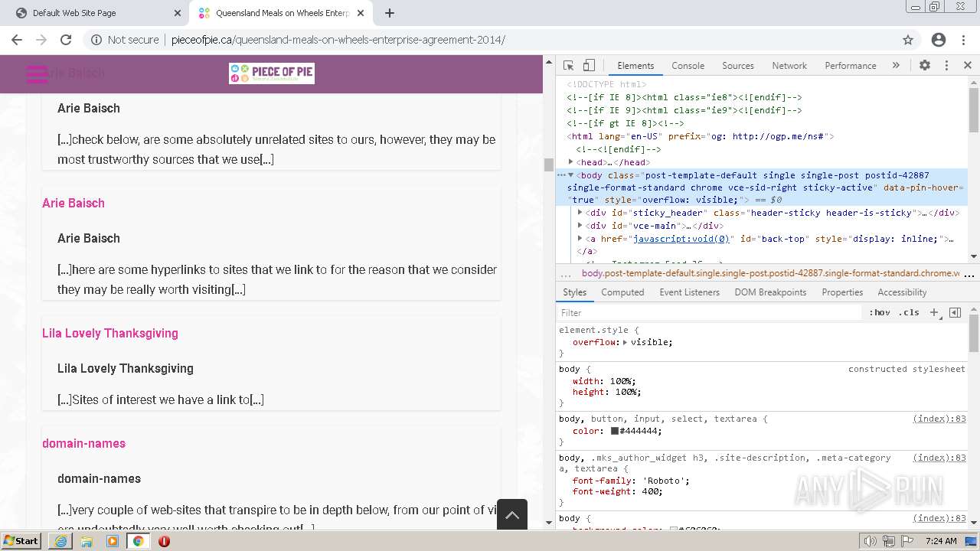Open Internet Explorer from taskbar
980x551 pixels.
[x=60, y=541]
